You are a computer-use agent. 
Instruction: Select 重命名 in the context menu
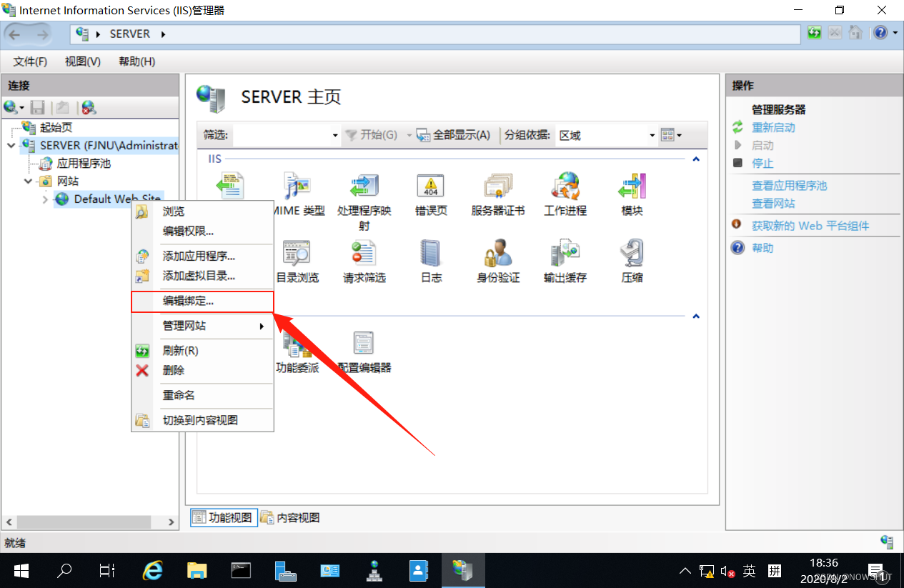click(x=203, y=395)
